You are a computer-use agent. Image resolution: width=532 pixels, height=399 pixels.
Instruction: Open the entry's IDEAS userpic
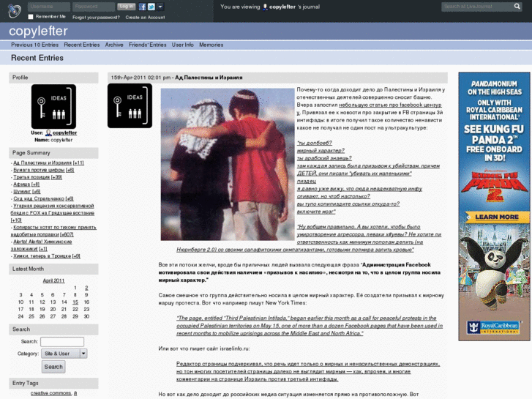pyautogui.click(x=130, y=105)
